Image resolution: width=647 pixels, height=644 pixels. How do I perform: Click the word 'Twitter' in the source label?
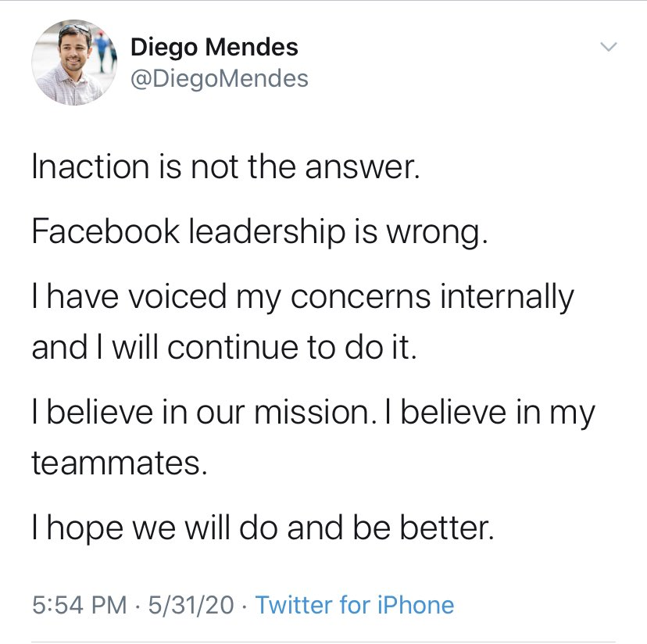coord(293,605)
